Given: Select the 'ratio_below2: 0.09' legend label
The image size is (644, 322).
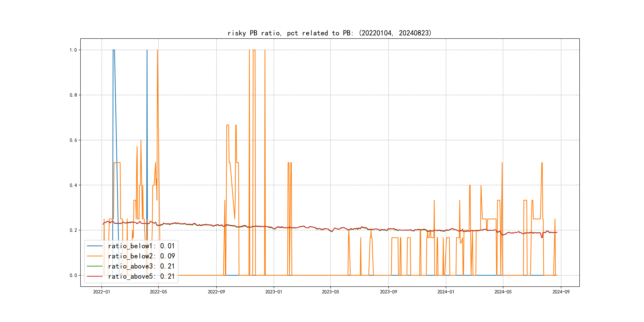Looking at the screenshot, I should click(141, 256).
